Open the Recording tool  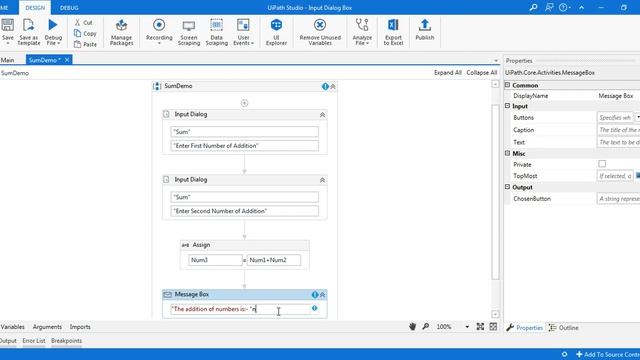pos(159,31)
